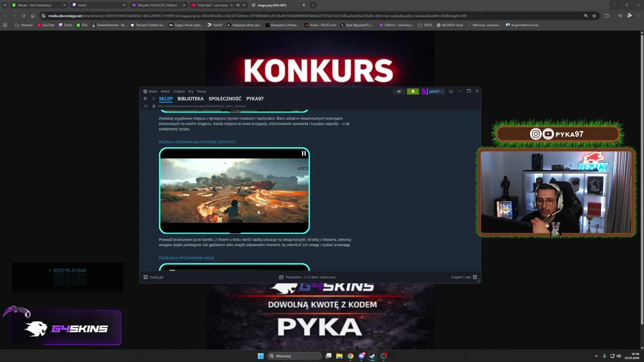Pause the Steam store trailer video

pos(304,153)
